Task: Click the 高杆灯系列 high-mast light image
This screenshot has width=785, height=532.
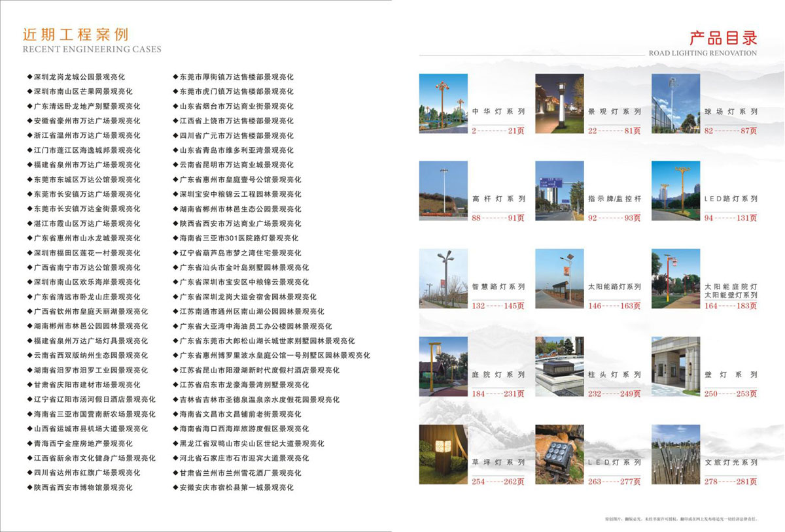Action: [x=443, y=190]
